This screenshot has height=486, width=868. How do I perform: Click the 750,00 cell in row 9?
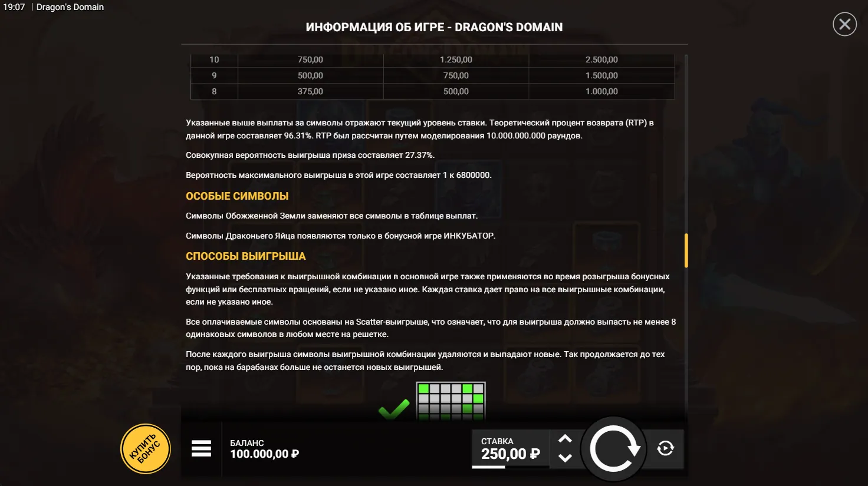coord(456,75)
